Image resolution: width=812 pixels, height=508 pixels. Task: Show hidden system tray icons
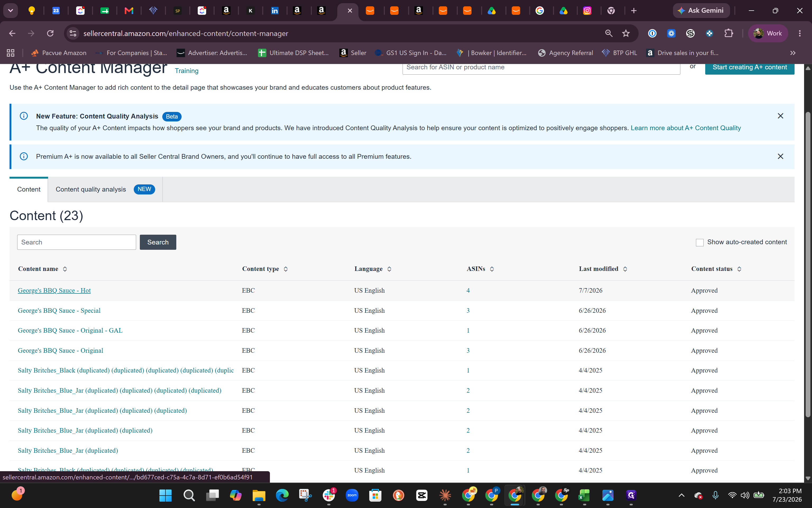click(681, 495)
